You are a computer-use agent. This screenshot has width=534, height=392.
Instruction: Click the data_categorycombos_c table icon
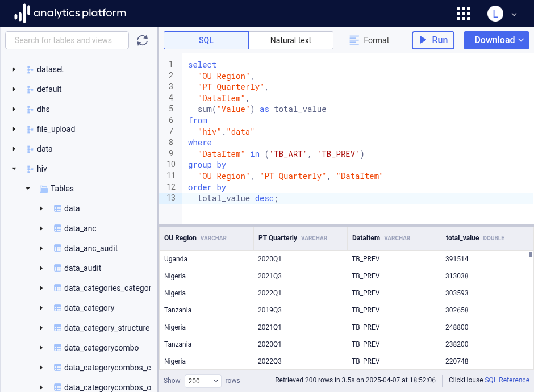pos(57,368)
